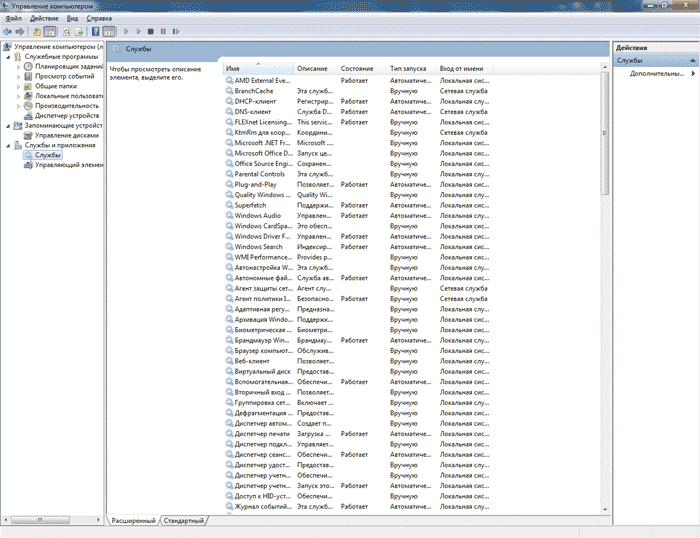Click the gear icon of Superfetch service
The image size is (700, 538).
point(229,205)
